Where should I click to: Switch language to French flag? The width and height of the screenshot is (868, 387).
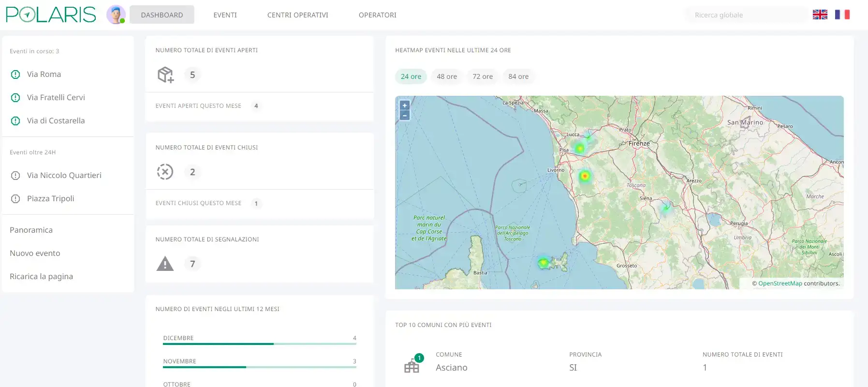(x=842, y=15)
